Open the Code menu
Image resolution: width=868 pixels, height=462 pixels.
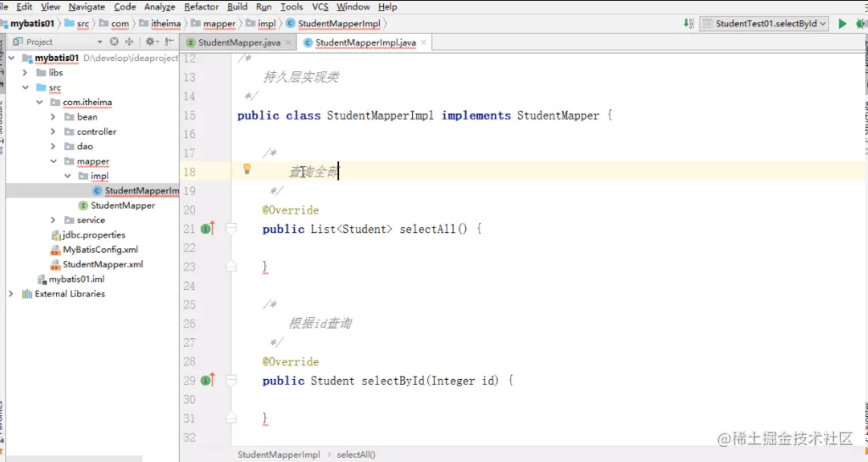click(125, 7)
